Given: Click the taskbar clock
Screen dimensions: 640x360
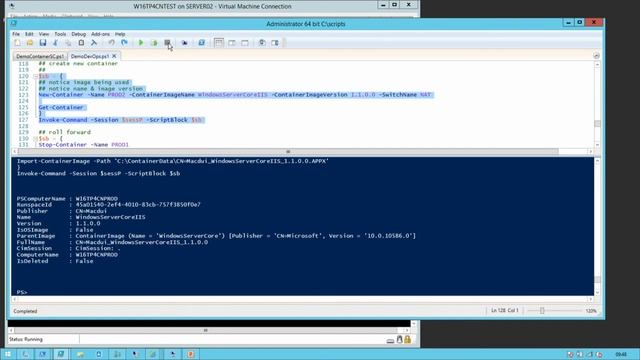Looking at the screenshot, I should tap(621, 354).
